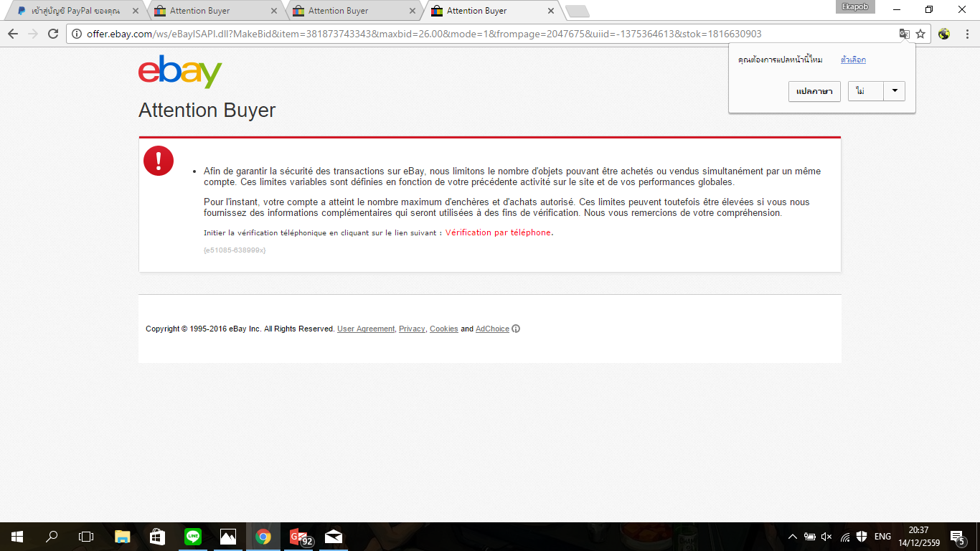Click the Ekapob profile button
Viewport: 980px width, 551px height.
click(856, 7)
